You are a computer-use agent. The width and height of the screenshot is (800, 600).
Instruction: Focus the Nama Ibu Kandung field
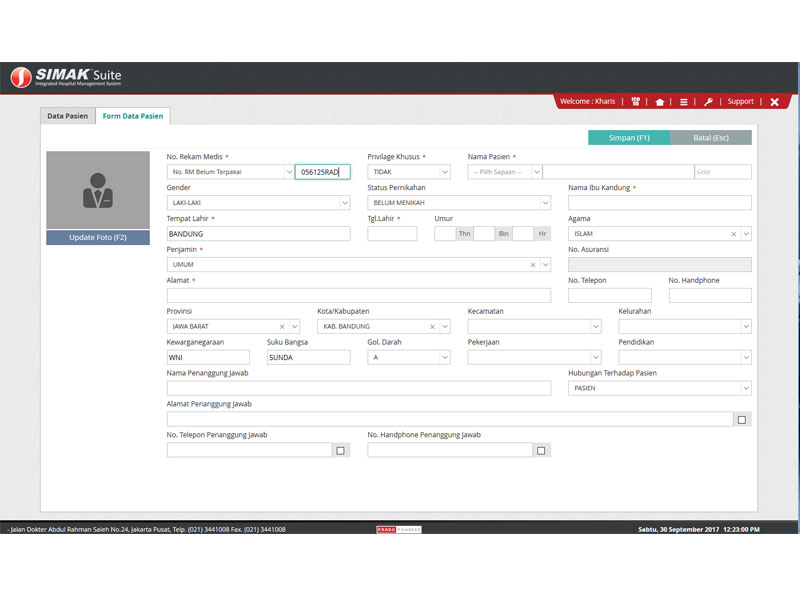[x=659, y=203]
